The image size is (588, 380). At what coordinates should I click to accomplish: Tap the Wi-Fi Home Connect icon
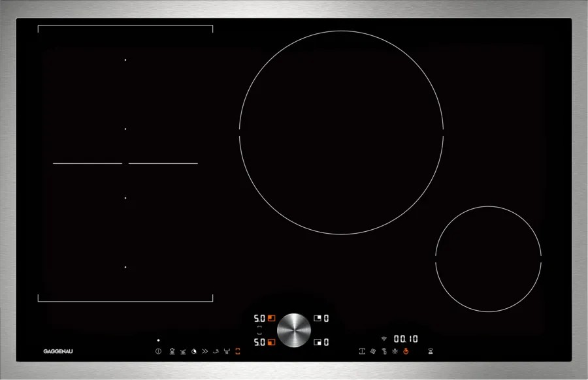coord(384,338)
